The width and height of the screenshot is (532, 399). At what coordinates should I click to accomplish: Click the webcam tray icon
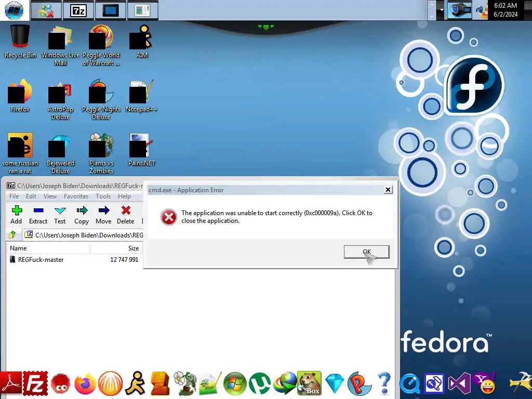tap(460, 10)
